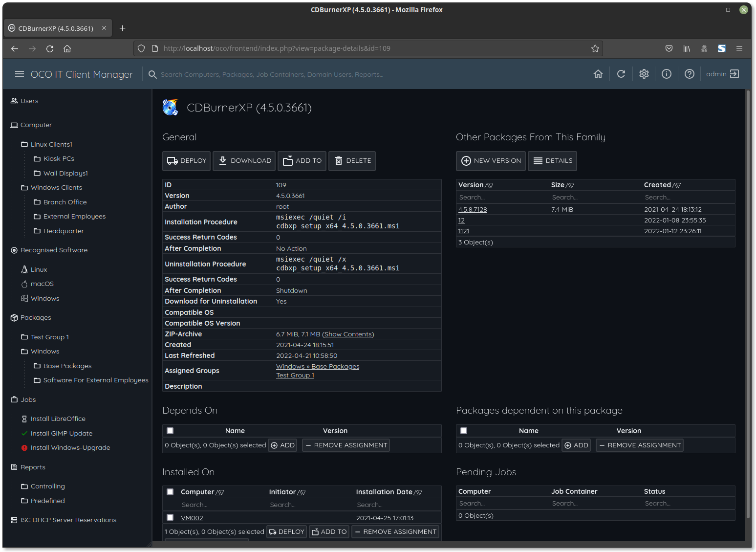Click Pending Jobs Computer search field

[502, 503]
